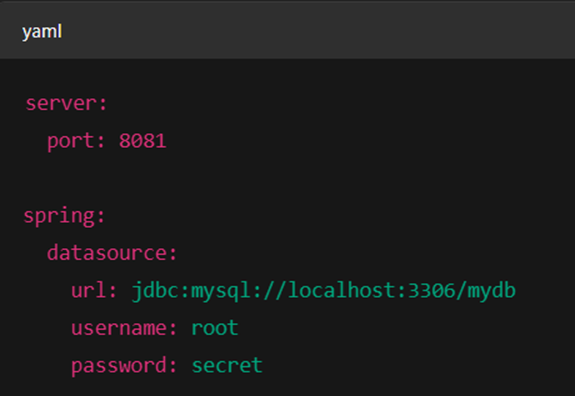Viewport: 575px width, 396px height.
Task: Click the 3306 port in the URL
Action: 431,290
